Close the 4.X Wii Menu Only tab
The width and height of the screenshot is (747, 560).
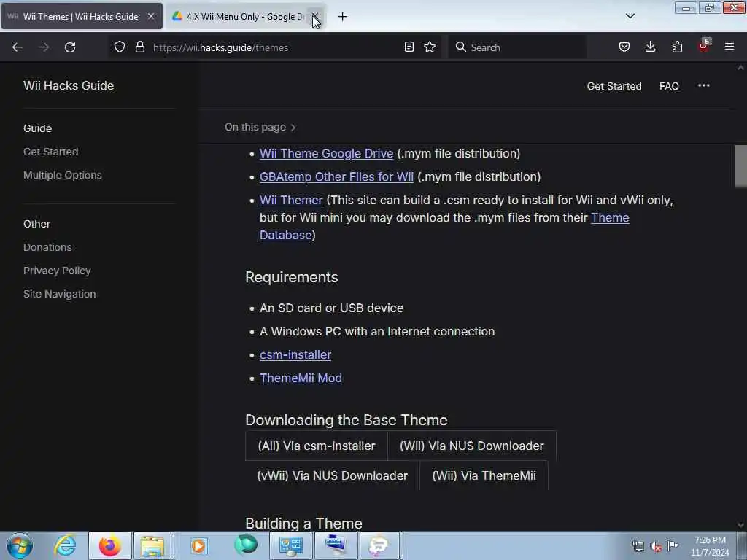click(x=315, y=16)
